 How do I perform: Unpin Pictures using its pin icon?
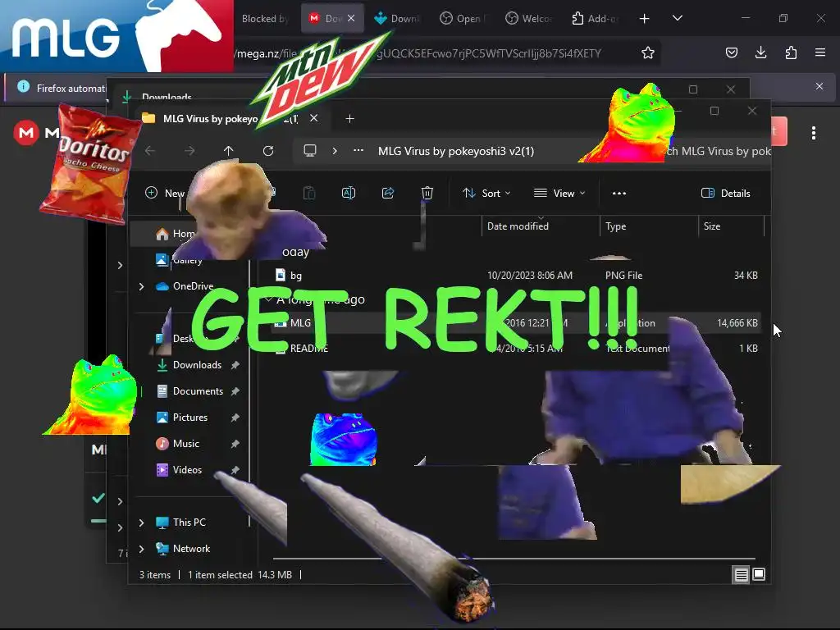(x=235, y=418)
